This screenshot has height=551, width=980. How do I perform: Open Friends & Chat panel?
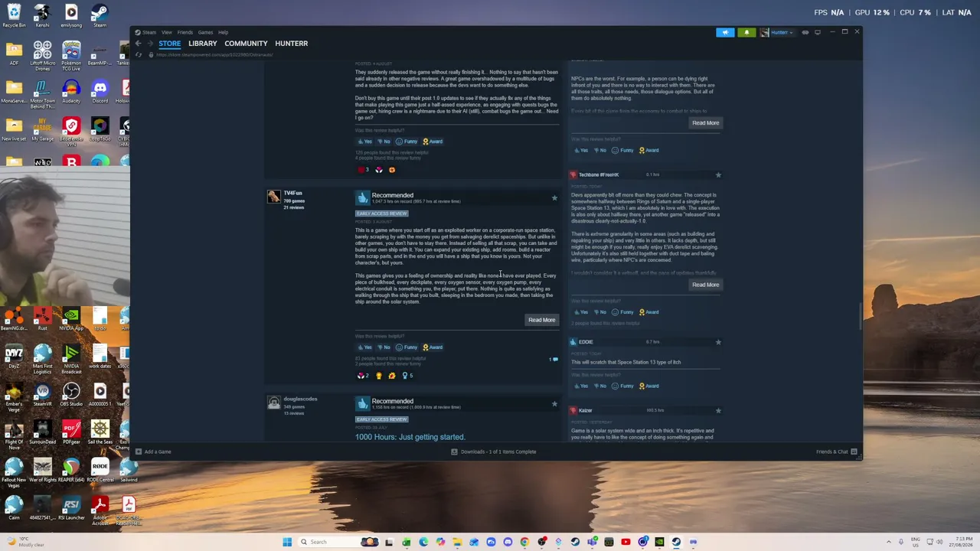(836, 452)
